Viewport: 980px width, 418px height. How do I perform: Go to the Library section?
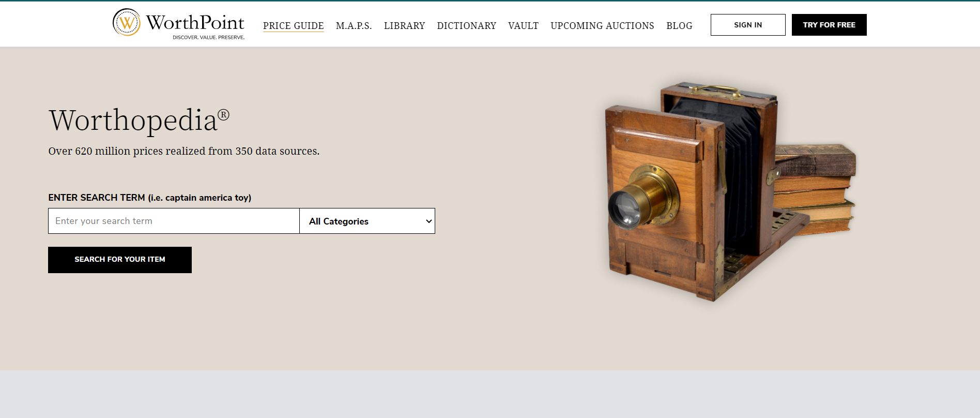click(404, 25)
